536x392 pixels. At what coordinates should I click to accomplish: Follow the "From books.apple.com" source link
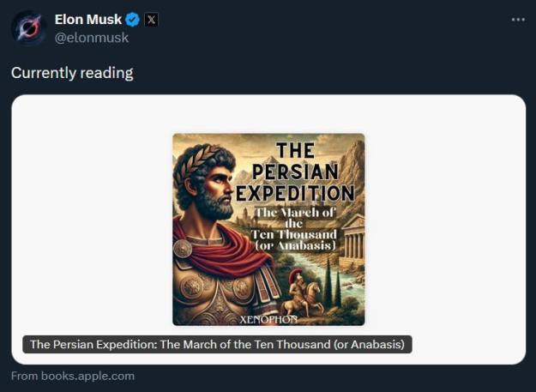coord(73,376)
